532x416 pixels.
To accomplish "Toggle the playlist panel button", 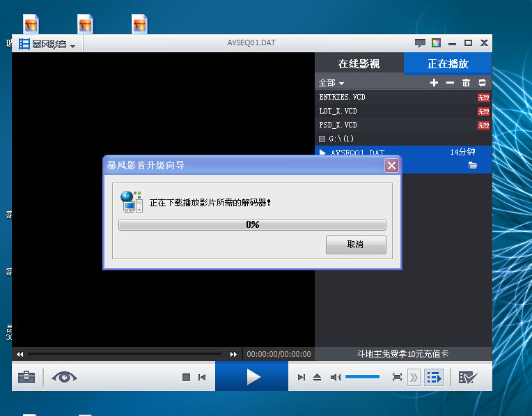I will (x=434, y=377).
